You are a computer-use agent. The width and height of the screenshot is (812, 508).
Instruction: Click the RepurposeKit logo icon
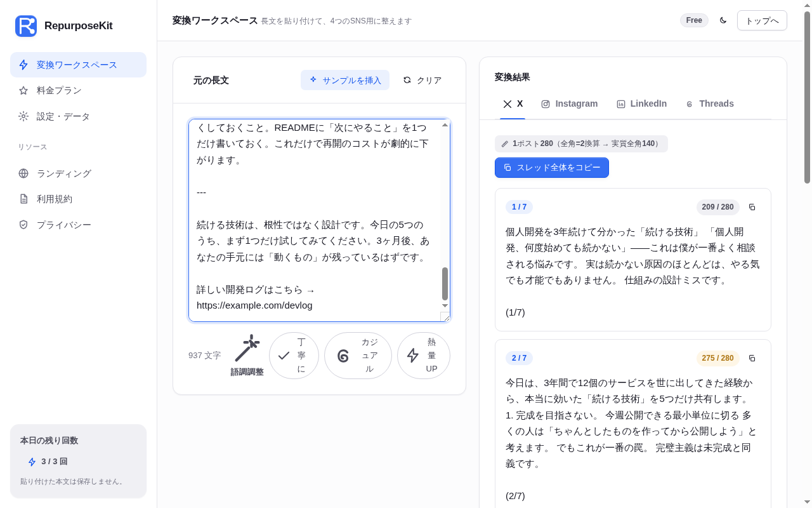26,26
